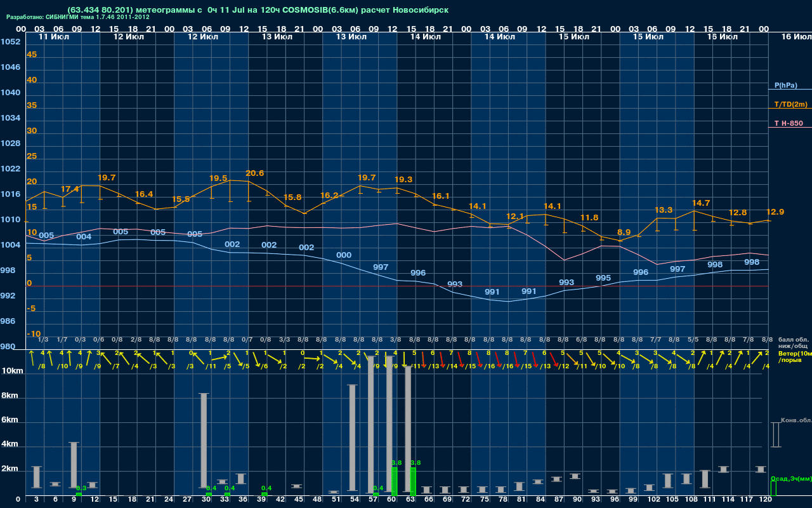This screenshot has height=508, width=812.
Task: Click the 000 pressure label
Action: coord(344,255)
